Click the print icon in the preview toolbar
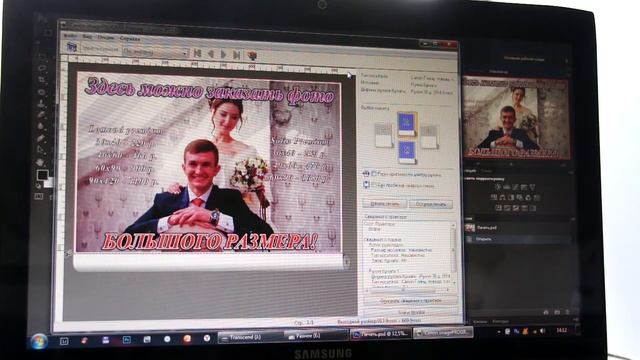This screenshot has height=360, width=640. pos(72,47)
